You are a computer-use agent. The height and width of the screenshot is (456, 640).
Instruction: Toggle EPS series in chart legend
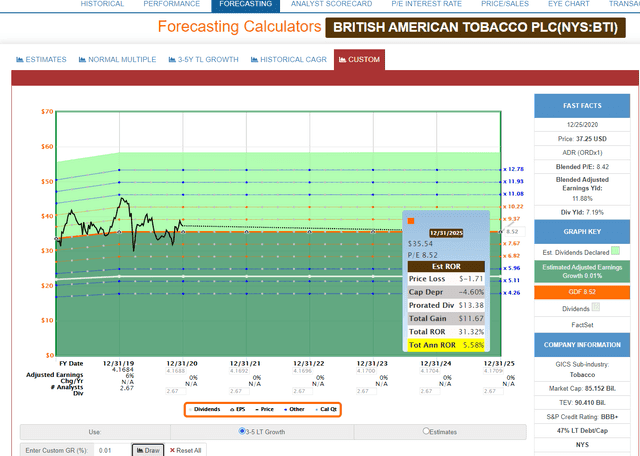pos(238,409)
